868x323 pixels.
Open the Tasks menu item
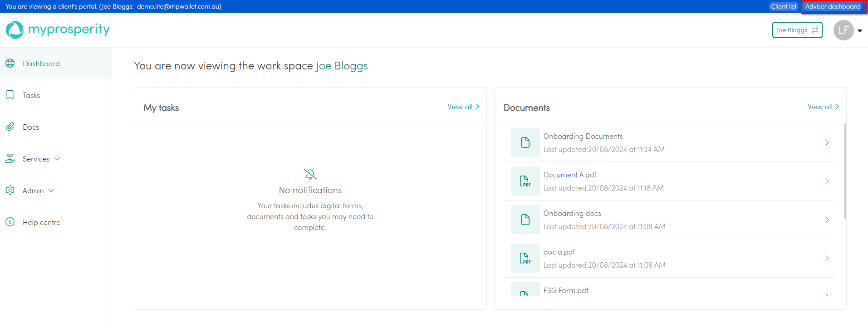coord(31,95)
